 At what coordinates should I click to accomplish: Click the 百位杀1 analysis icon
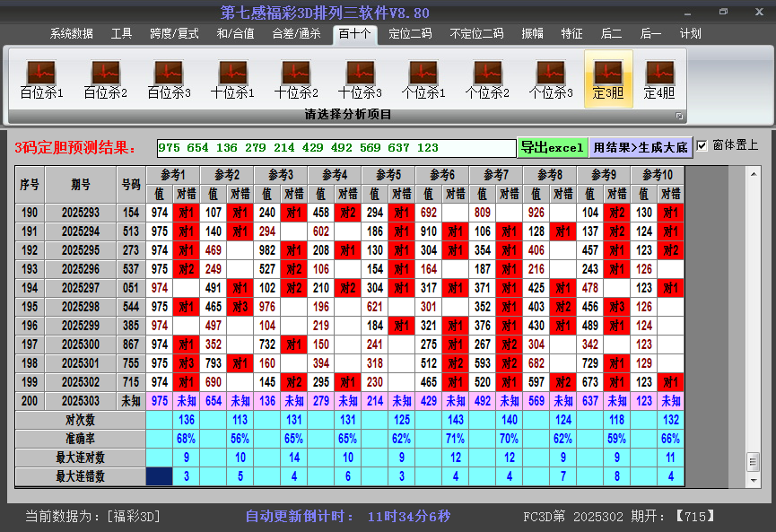pyautogui.click(x=41, y=79)
